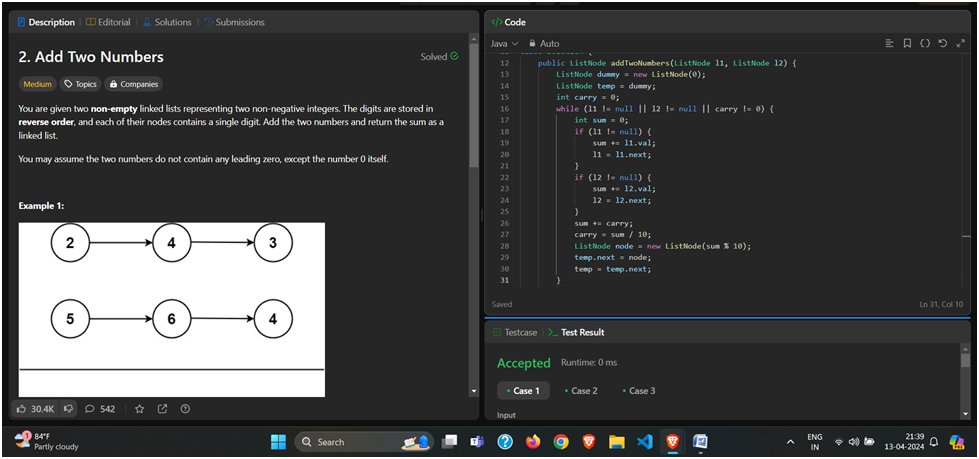
Task: Click the Companies tag button
Action: (x=134, y=84)
